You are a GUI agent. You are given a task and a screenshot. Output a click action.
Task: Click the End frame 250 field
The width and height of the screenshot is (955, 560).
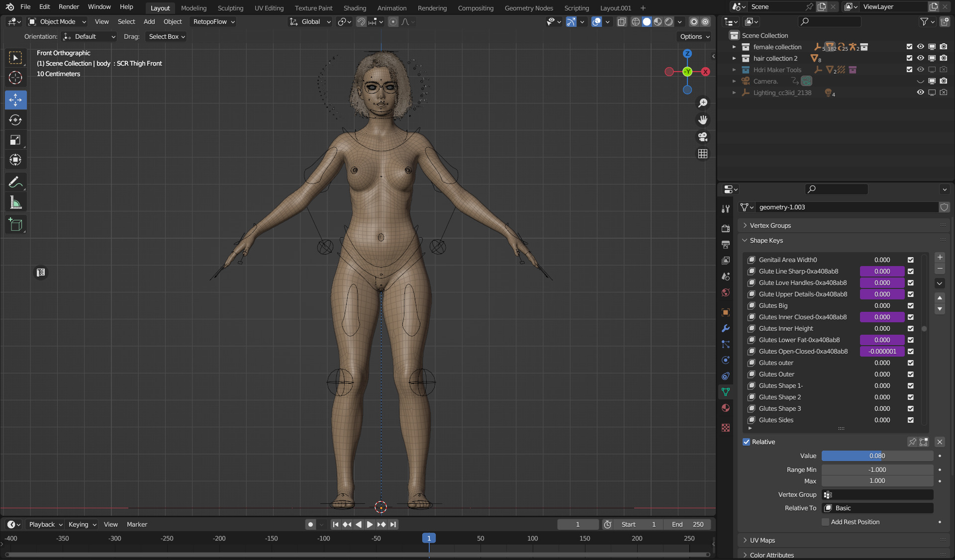(x=688, y=525)
